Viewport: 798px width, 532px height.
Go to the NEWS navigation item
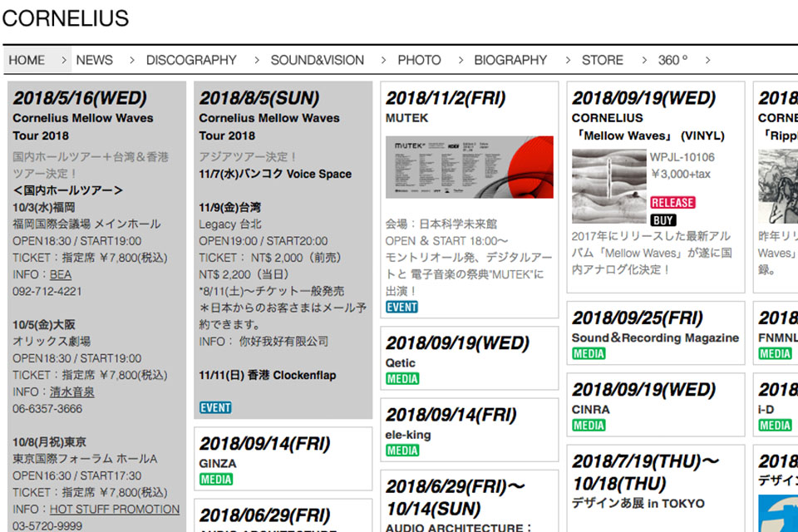pyautogui.click(x=94, y=60)
